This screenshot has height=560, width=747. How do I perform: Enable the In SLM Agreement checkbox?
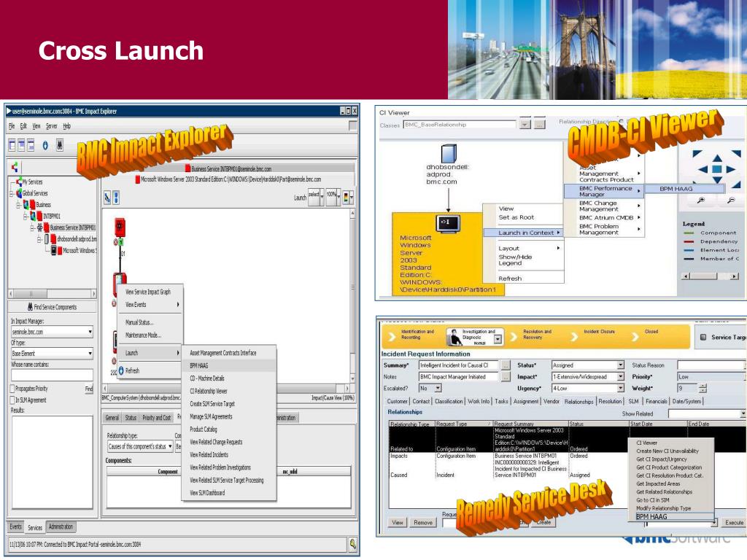click(13, 400)
